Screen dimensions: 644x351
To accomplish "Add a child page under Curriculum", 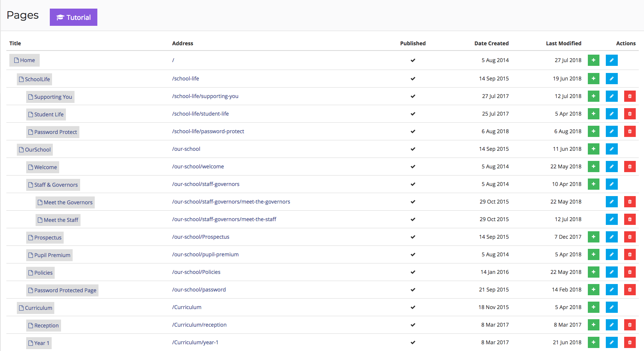I will 593,307.
